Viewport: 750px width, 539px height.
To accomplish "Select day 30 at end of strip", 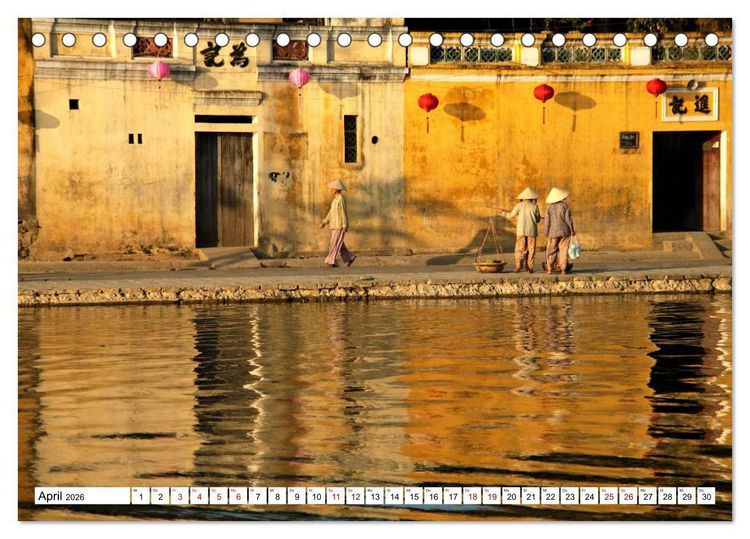I will pyautogui.click(x=706, y=496).
